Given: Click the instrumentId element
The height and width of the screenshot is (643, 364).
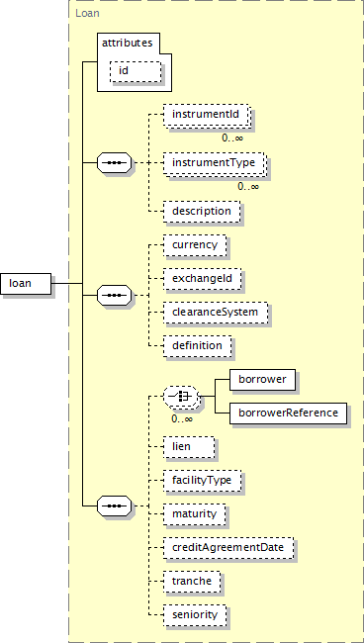Looking at the screenshot, I should pos(206,115).
